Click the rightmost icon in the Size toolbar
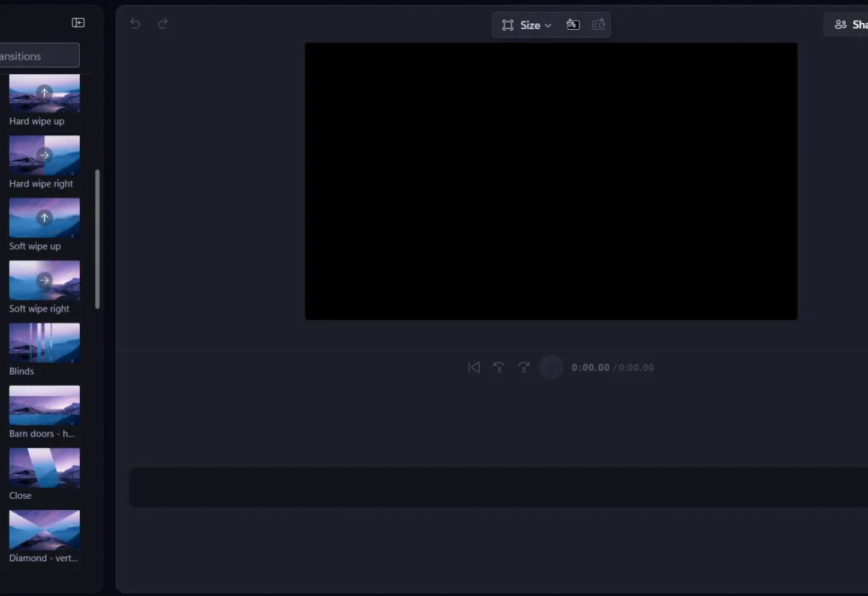 tap(598, 25)
